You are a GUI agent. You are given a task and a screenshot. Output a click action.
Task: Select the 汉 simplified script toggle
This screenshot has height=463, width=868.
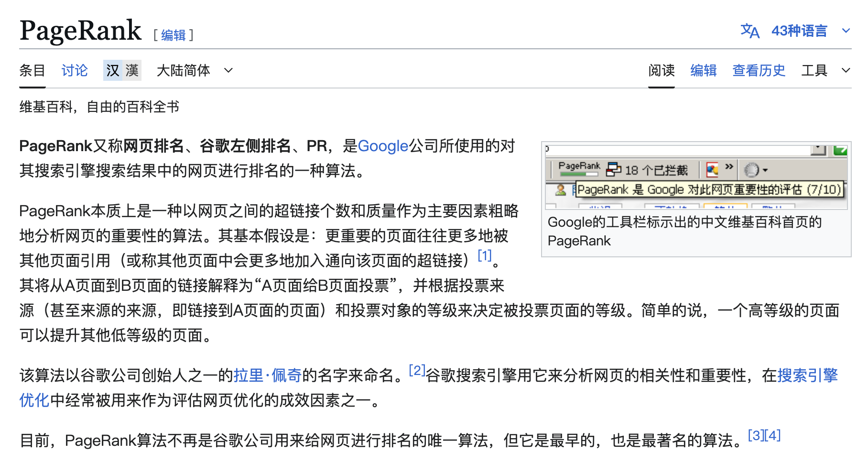[x=113, y=70]
